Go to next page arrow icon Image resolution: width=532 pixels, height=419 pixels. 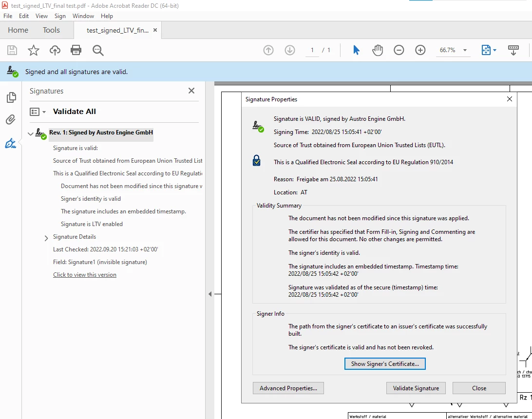point(290,50)
